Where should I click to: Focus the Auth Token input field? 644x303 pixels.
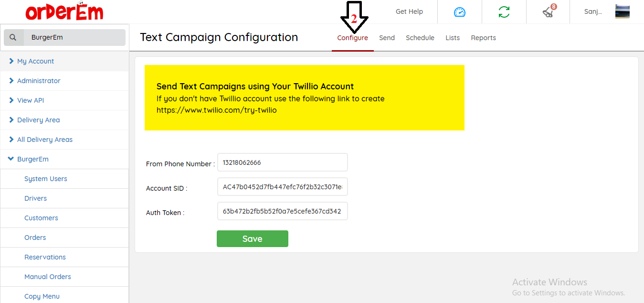[282, 211]
